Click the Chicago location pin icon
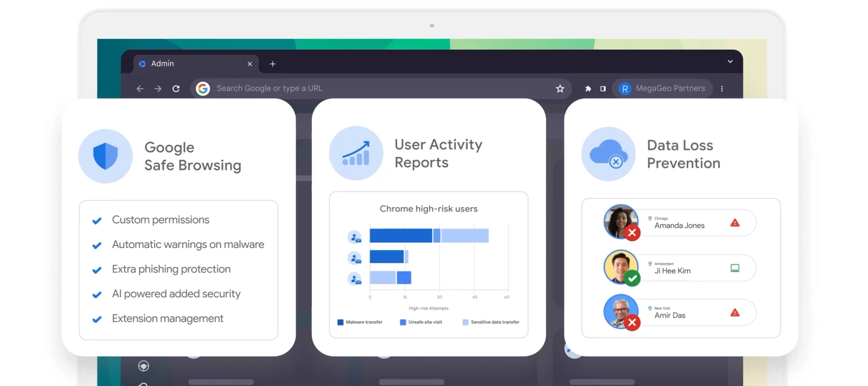 coord(650,219)
